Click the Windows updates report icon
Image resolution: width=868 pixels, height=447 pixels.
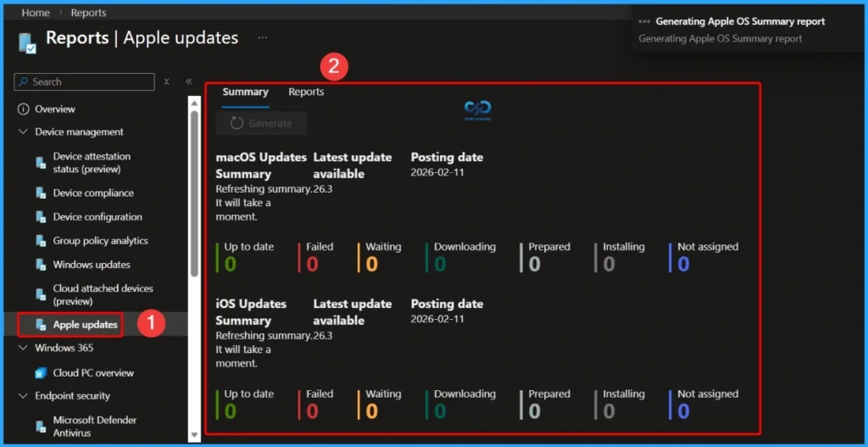click(x=41, y=265)
